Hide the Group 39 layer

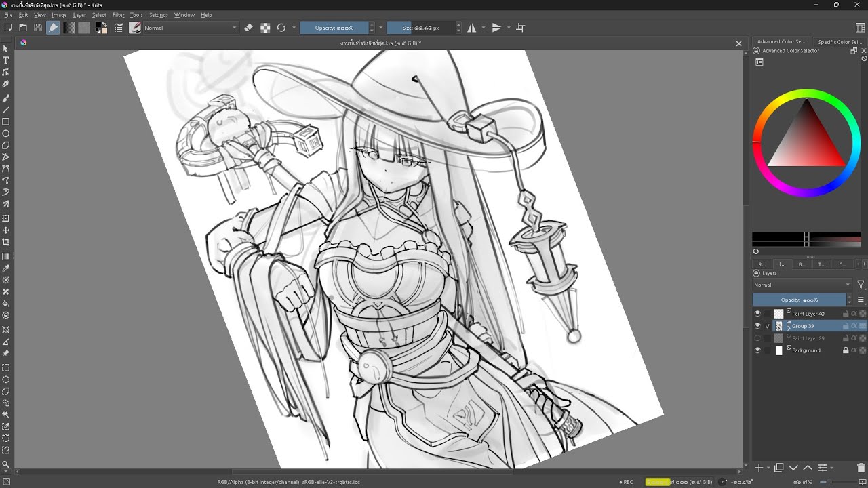(757, 326)
